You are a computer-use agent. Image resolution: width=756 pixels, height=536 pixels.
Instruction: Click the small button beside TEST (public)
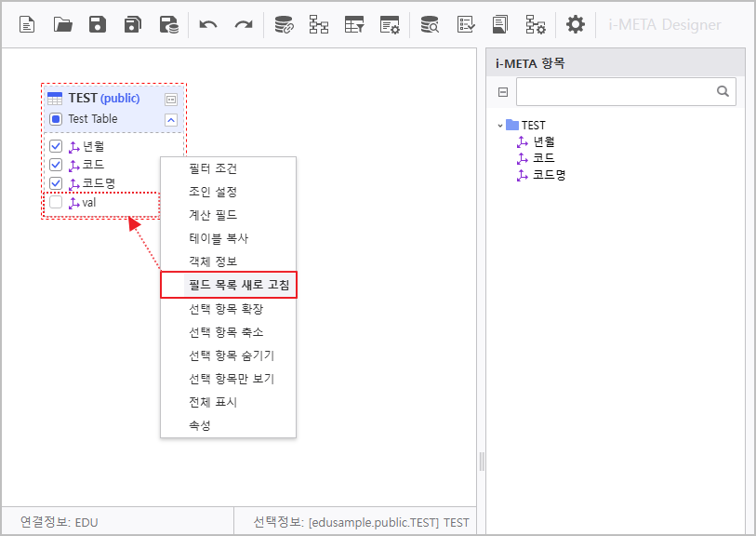pos(171,100)
